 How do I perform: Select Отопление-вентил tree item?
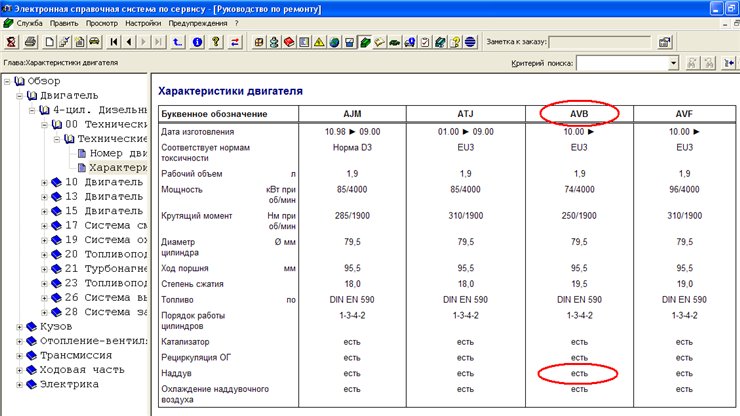point(93,341)
